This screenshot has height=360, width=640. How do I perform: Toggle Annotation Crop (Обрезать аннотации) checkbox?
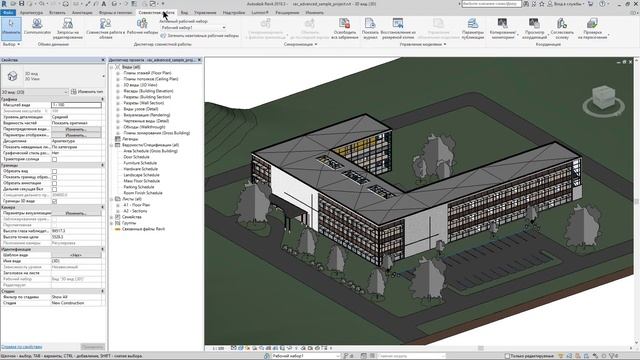[x=54, y=184]
